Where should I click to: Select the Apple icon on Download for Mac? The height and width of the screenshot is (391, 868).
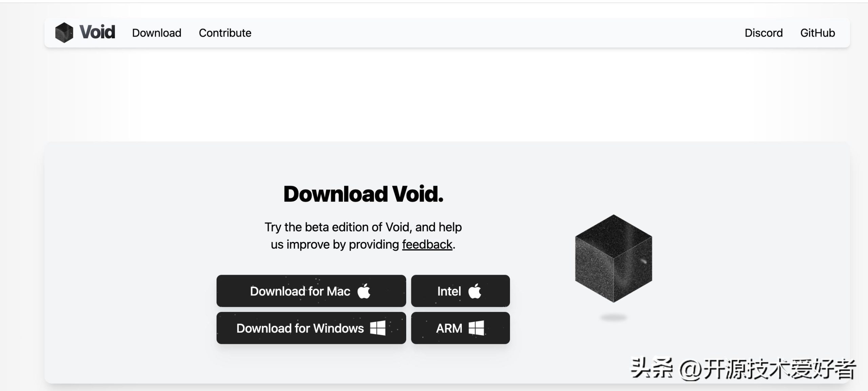tap(364, 291)
